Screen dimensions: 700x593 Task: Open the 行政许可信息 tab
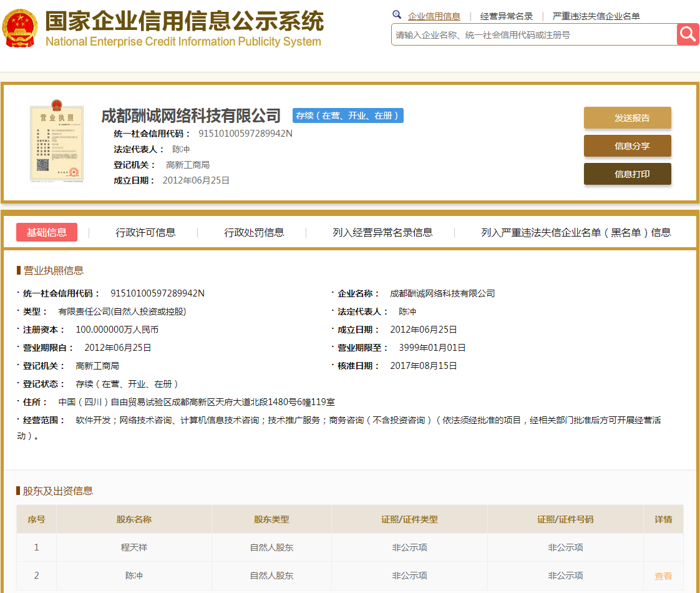[145, 232]
